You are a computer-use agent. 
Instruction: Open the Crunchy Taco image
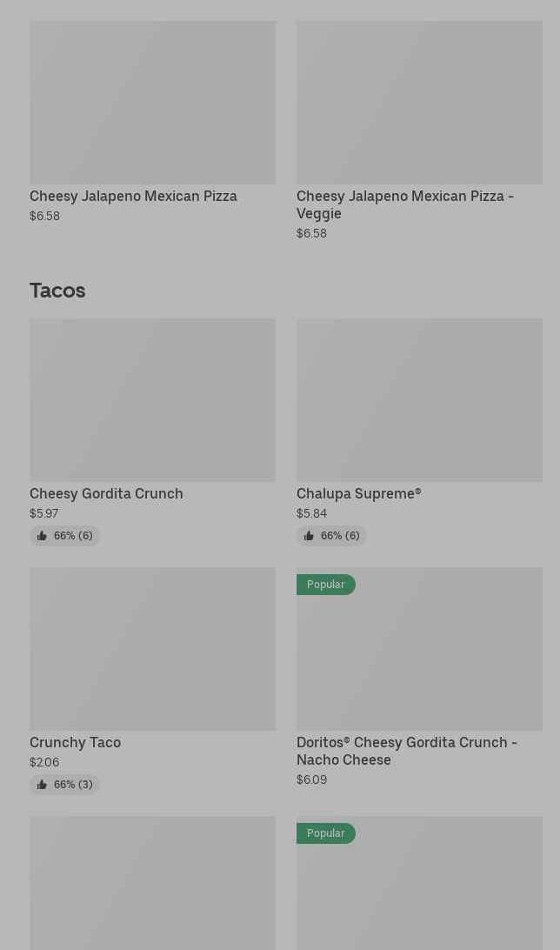click(x=152, y=649)
